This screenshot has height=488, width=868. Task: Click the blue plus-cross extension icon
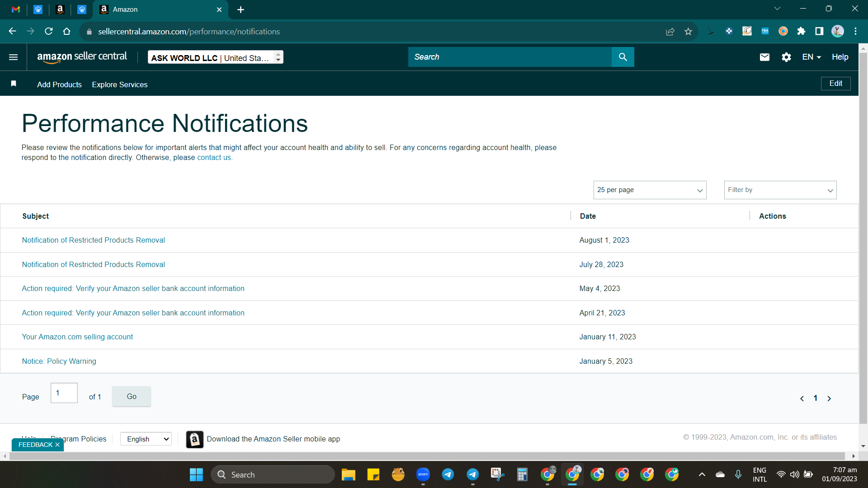(x=729, y=31)
